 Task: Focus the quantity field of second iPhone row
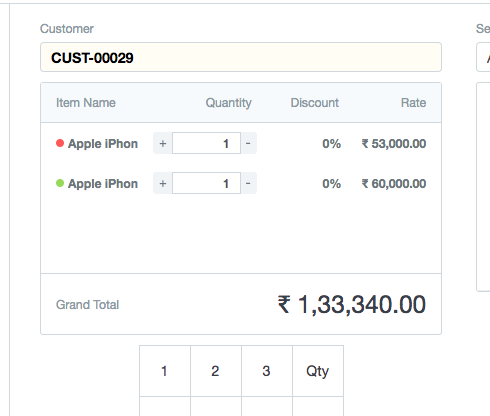[206, 183]
